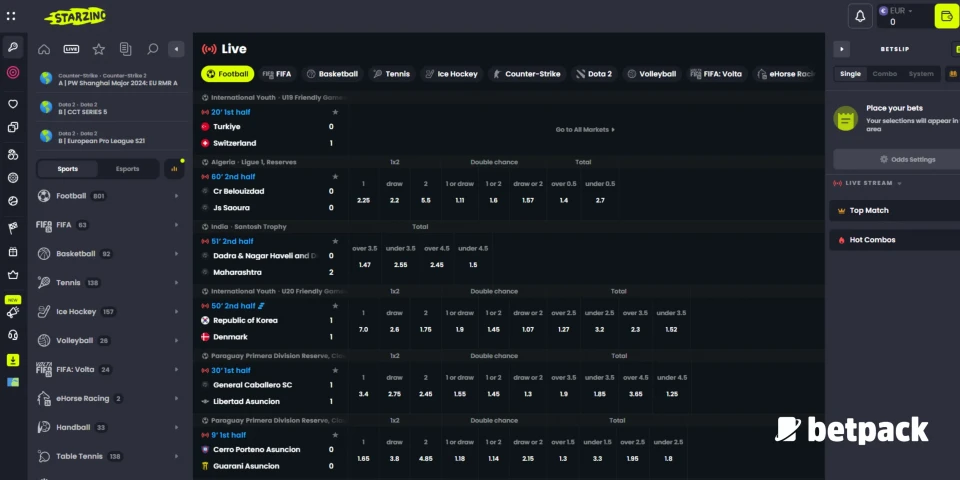The image size is (960, 480).
Task: Go to home via house icon
Action: pyautogui.click(x=44, y=49)
